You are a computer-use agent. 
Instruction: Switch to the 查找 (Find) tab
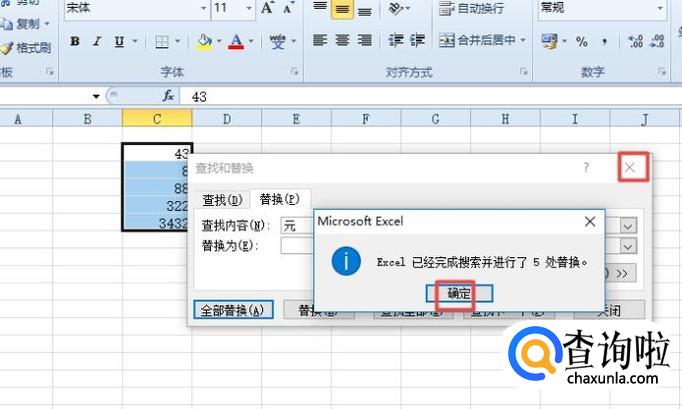coord(222,199)
